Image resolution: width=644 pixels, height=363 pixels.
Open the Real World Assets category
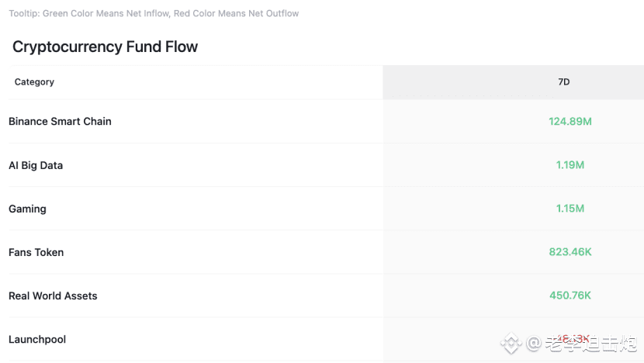[53, 296]
